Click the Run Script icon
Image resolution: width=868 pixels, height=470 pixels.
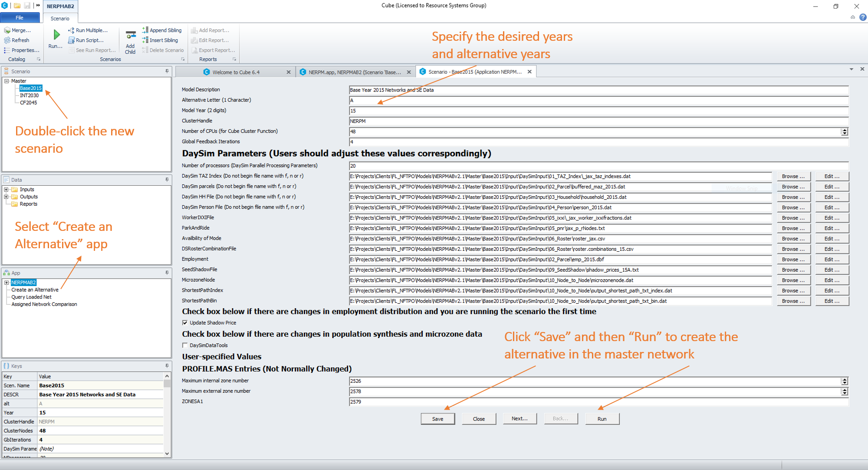tap(71, 40)
